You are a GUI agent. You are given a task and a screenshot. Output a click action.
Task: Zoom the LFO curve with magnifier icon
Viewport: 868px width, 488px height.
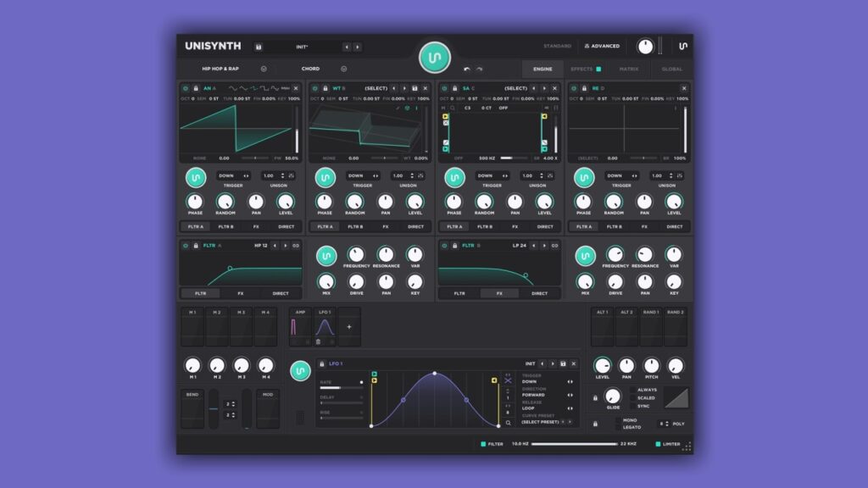509,423
